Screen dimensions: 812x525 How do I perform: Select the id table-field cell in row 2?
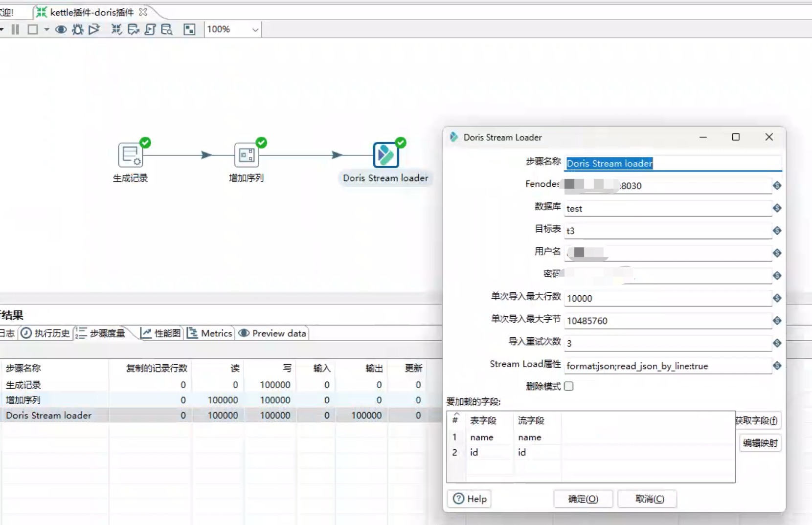point(490,453)
